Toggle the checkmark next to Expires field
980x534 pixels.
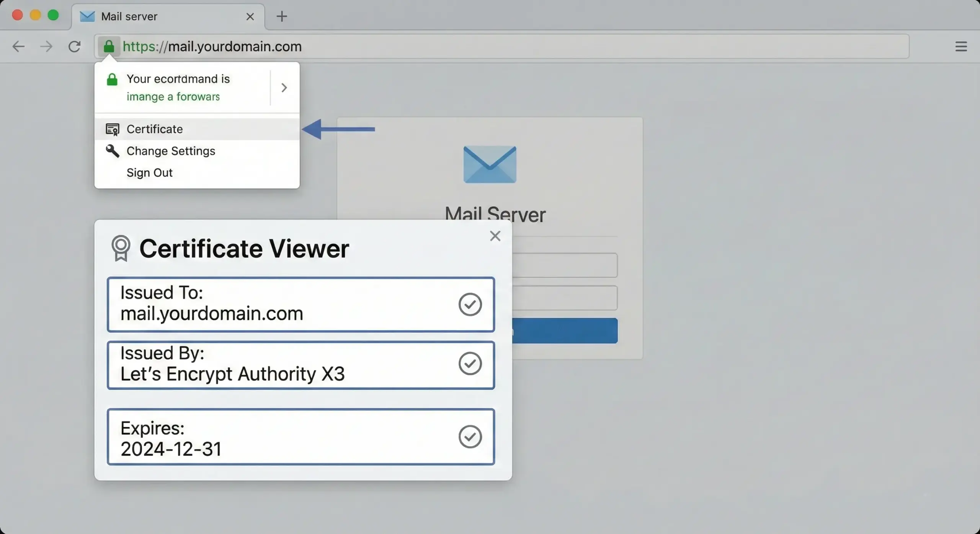470,436
